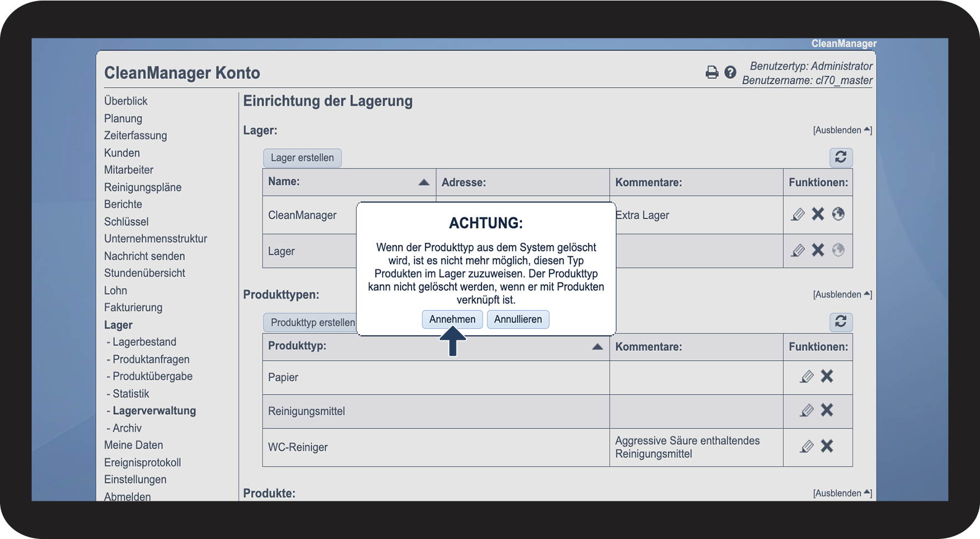Collapse the Lager section with Ausblenden
This screenshot has width=980, height=539.
pyautogui.click(x=842, y=130)
